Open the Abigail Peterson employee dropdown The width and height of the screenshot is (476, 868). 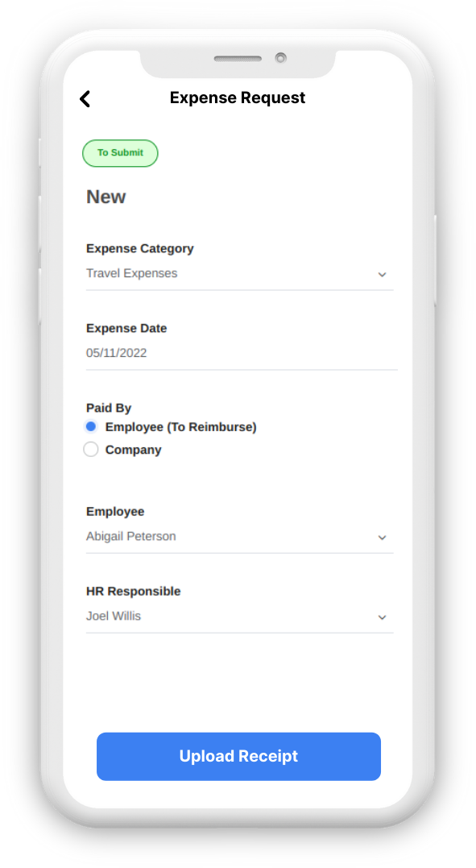click(x=240, y=537)
